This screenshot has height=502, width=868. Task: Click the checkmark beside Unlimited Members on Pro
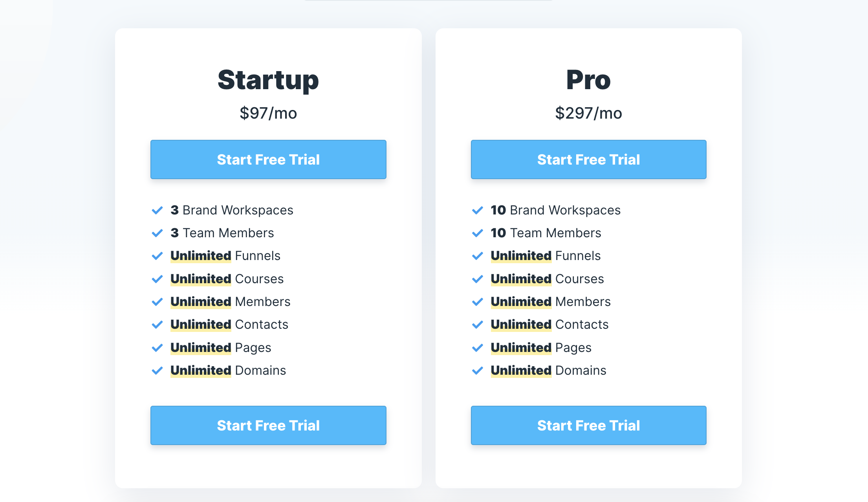tap(478, 302)
